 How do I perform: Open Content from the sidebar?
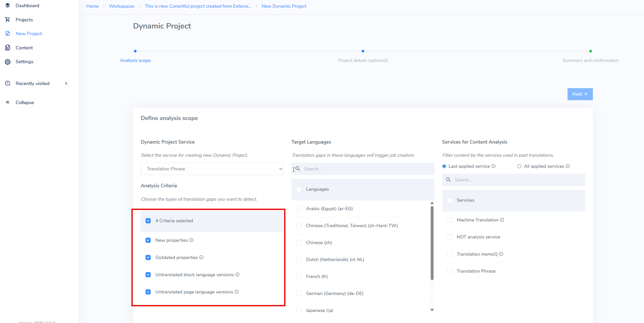24,48
